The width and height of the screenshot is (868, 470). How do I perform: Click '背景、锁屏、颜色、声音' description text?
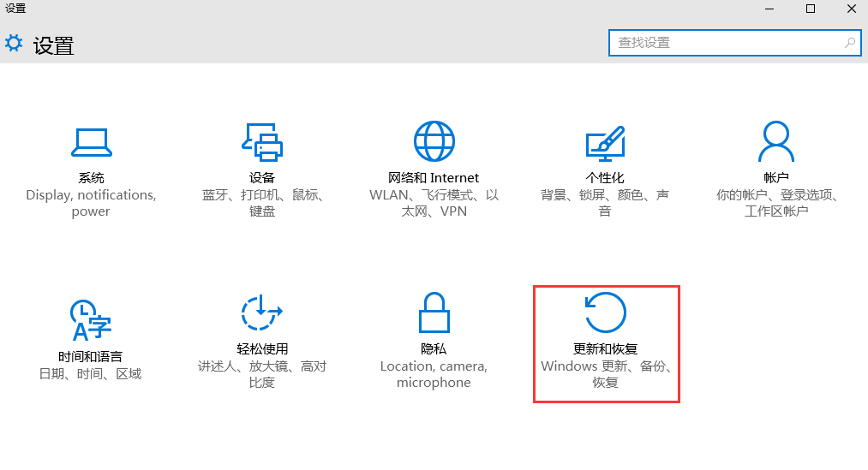pos(605,203)
